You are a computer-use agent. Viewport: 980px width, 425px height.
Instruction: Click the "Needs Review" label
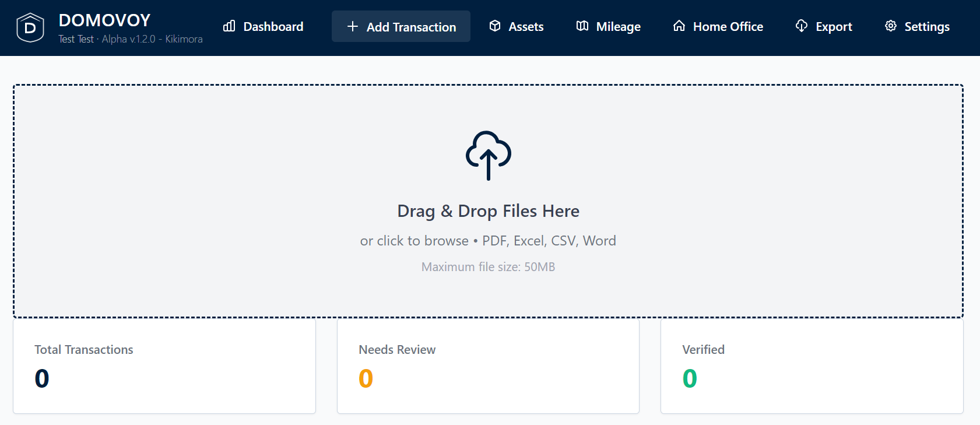[397, 350]
